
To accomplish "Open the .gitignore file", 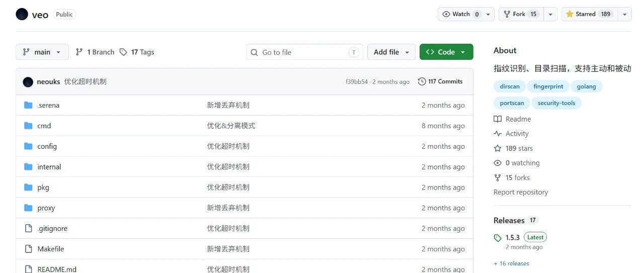I will pyautogui.click(x=52, y=228).
